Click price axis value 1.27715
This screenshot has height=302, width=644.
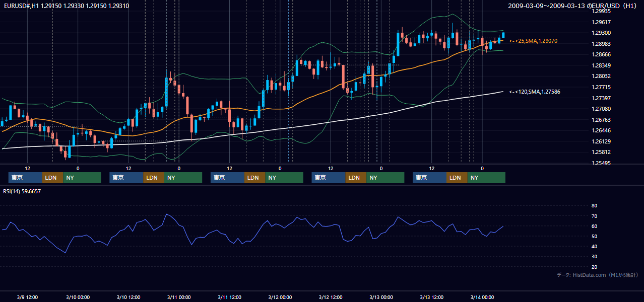point(601,87)
